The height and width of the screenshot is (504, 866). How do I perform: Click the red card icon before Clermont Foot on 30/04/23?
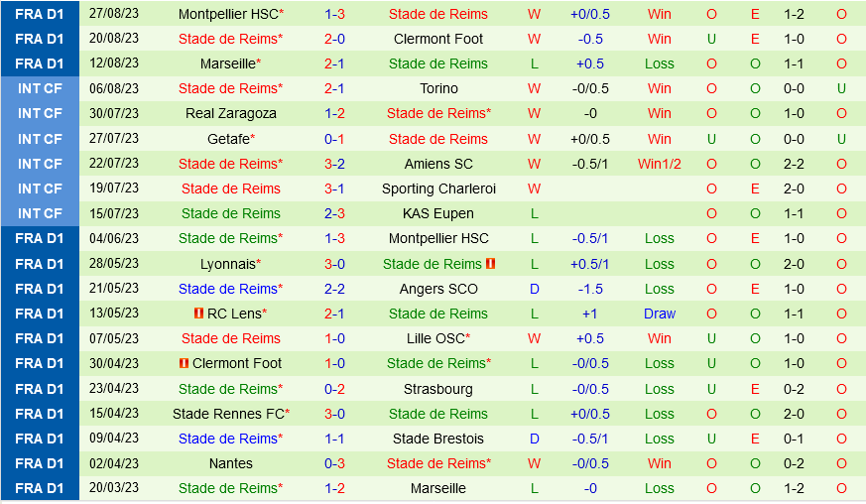(185, 363)
